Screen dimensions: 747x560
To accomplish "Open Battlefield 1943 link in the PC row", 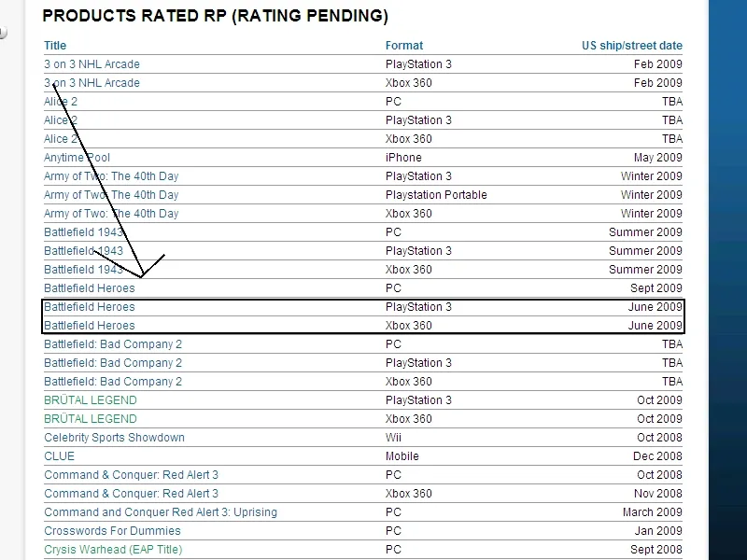I will click(x=83, y=232).
